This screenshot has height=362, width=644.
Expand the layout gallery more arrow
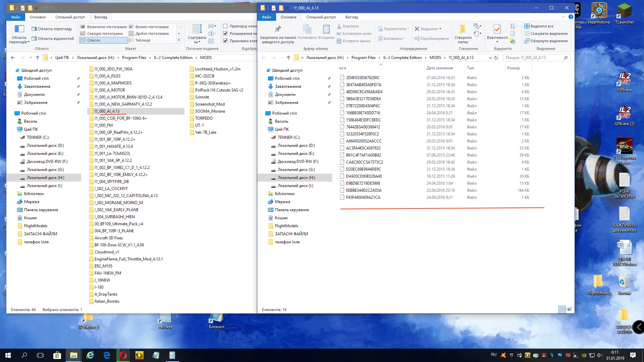[179, 40]
